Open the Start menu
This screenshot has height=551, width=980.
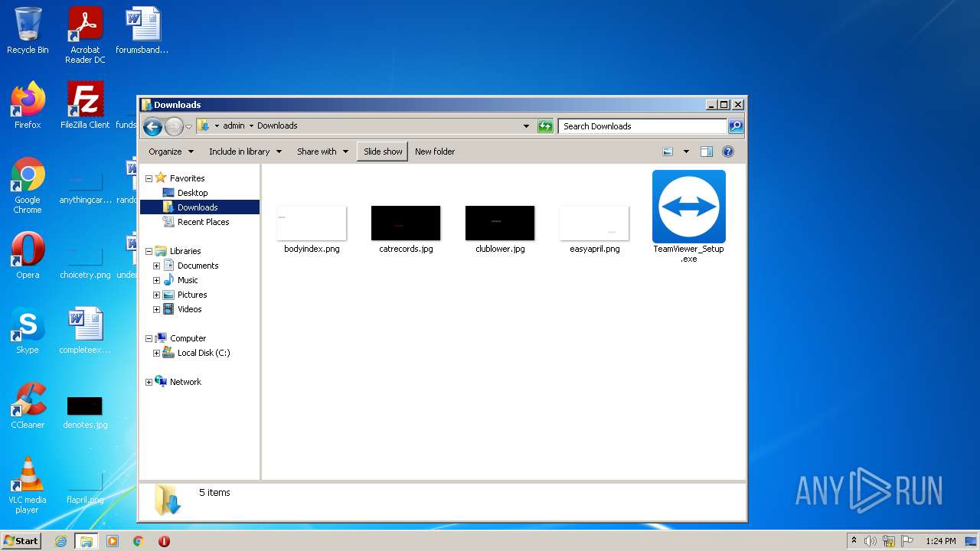pos(21,541)
